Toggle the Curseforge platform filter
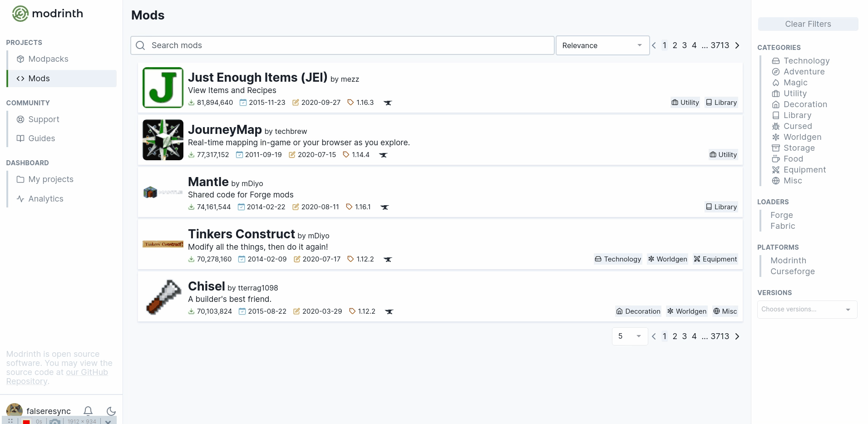 click(792, 271)
